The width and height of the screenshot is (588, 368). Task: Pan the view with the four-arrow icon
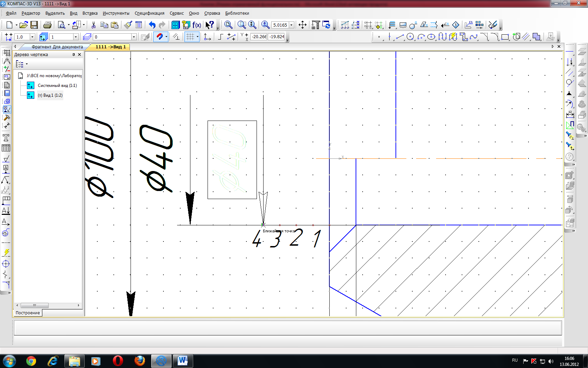point(302,25)
